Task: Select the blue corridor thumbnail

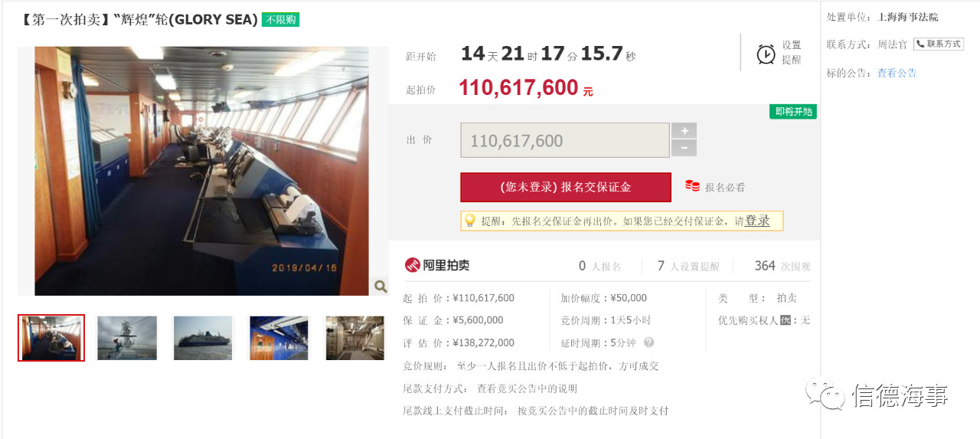Action: [x=279, y=338]
